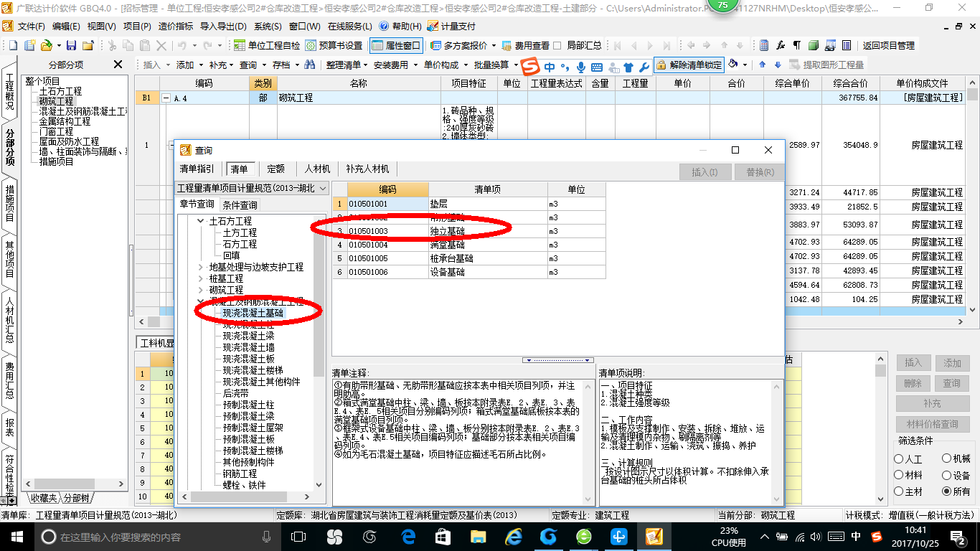Select the 设备 radio button
980x551 pixels.
tap(947, 475)
